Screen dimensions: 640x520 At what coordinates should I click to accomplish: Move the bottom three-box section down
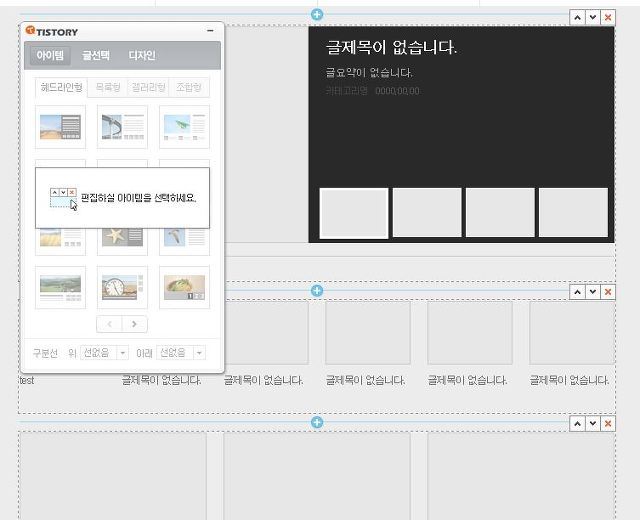593,424
